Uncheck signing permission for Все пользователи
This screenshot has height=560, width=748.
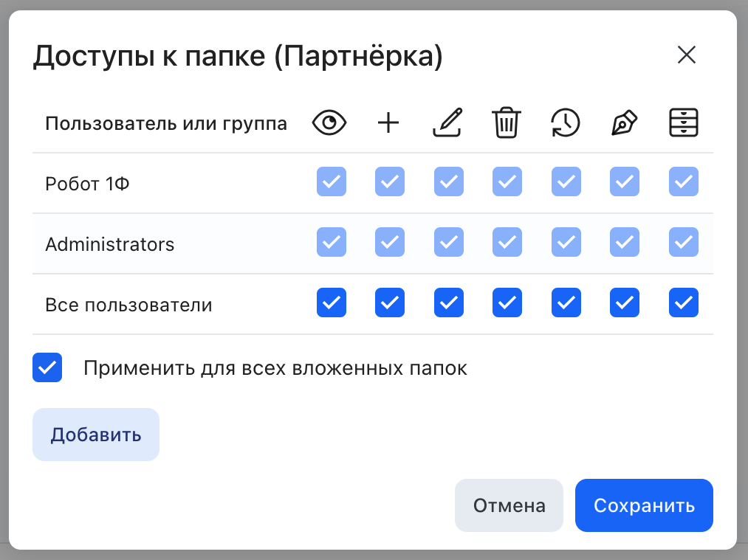625,303
